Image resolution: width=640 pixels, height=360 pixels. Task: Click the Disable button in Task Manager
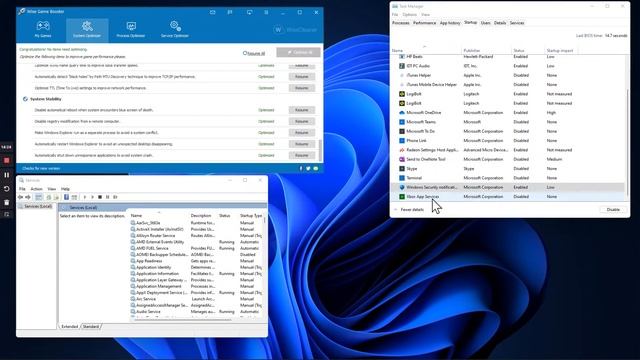(x=613, y=209)
